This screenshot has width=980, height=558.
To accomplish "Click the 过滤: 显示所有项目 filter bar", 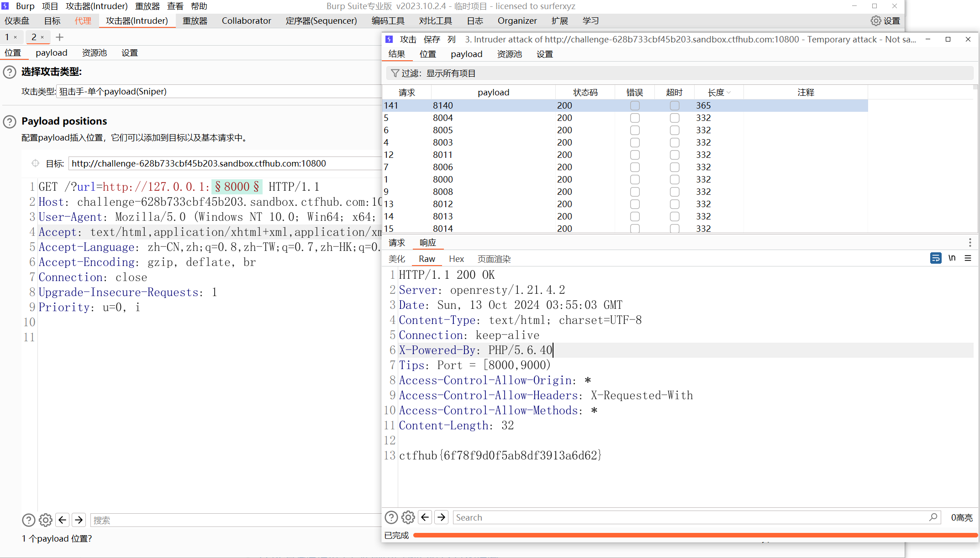I will click(680, 73).
